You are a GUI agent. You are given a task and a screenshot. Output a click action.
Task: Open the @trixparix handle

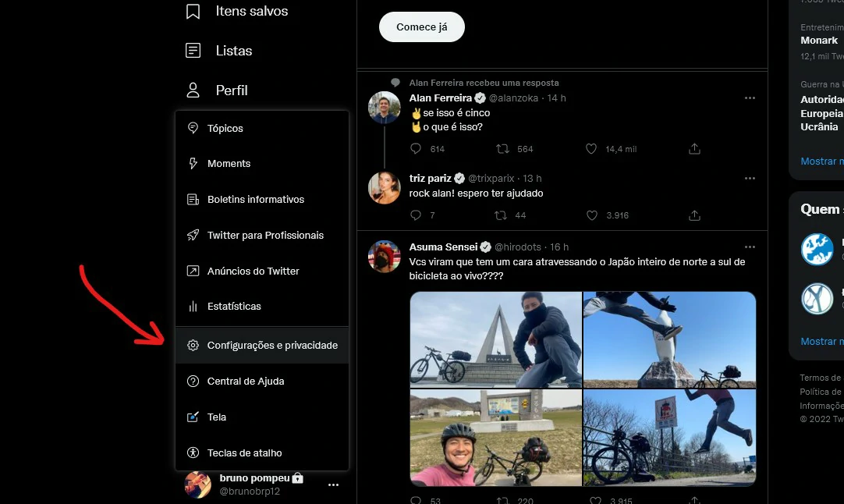click(491, 178)
